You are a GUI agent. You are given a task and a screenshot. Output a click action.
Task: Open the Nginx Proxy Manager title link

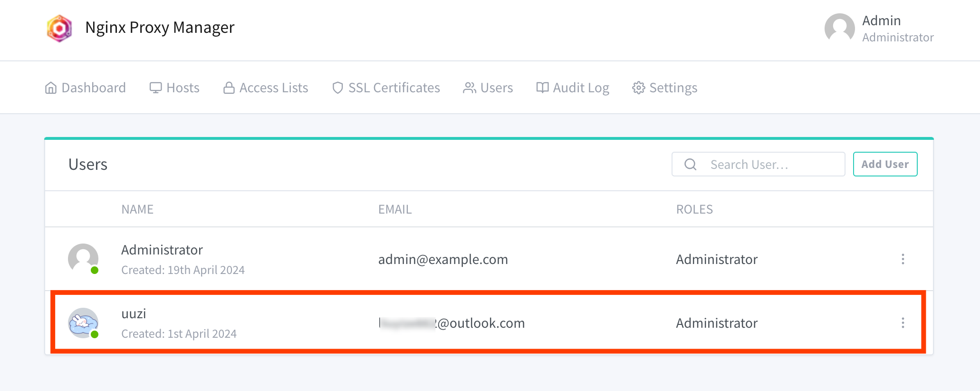160,28
